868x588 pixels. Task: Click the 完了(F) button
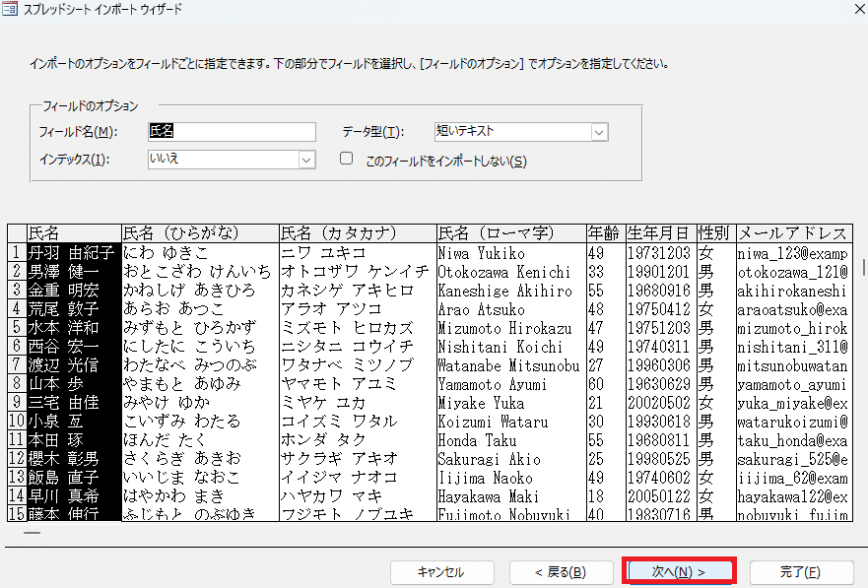click(x=800, y=572)
